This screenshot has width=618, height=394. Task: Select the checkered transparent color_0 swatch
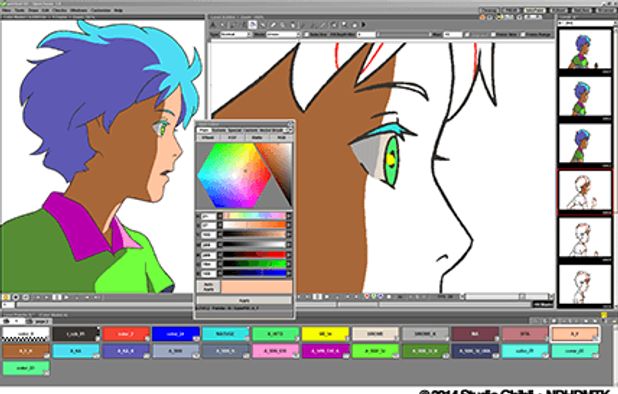(26, 334)
